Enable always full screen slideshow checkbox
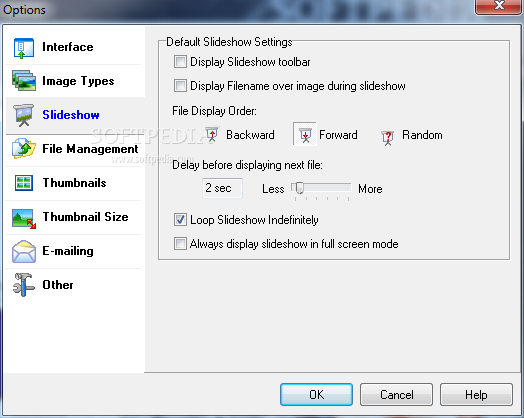This screenshot has width=524, height=418. tap(180, 244)
